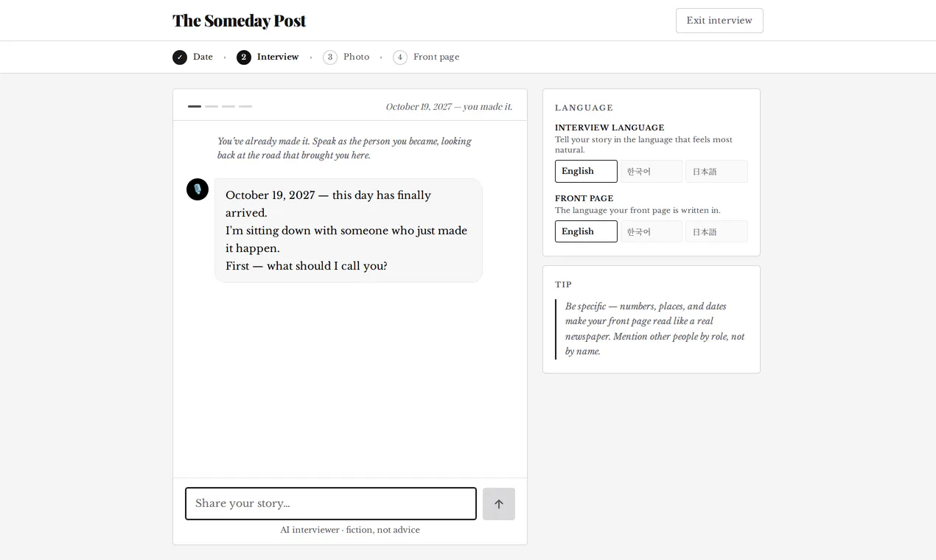Image resolution: width=936 pixels, height=560 pixels.
Task: Click the 'You've already made it' intro text
Action: click(x=344, y=148)
